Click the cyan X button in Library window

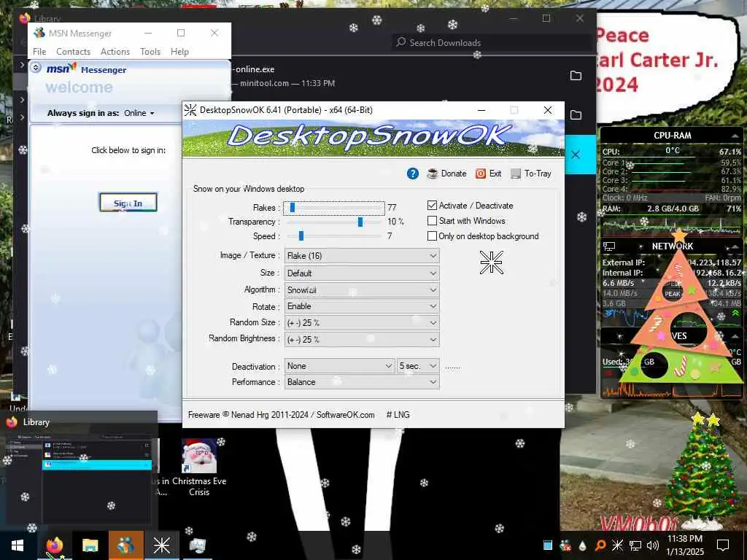pos(576,155)
